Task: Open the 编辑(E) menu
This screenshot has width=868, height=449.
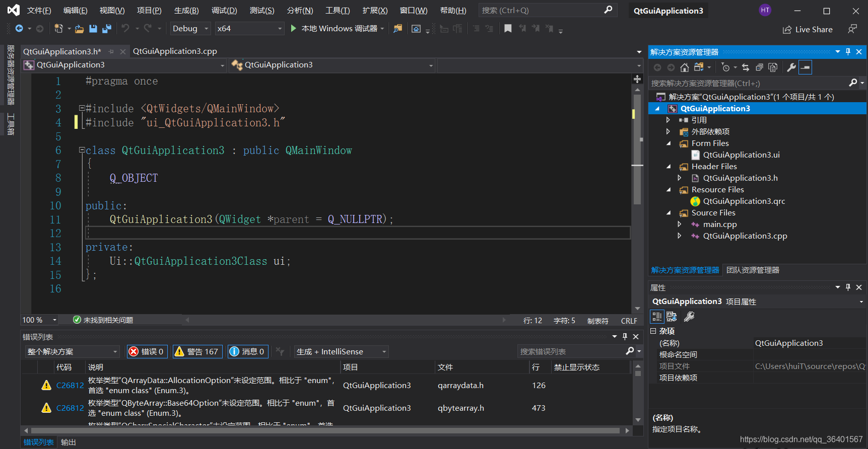Action: point(75,11)
